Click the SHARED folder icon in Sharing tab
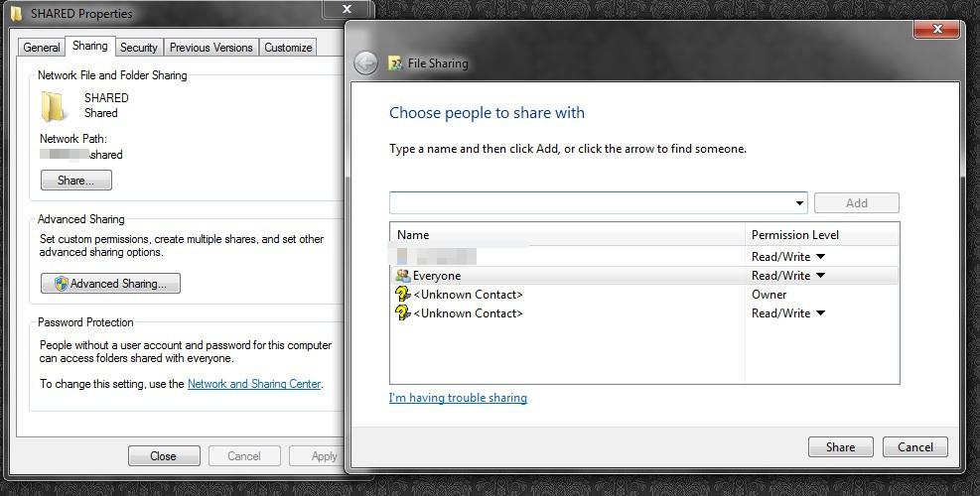 coord(54,105)
